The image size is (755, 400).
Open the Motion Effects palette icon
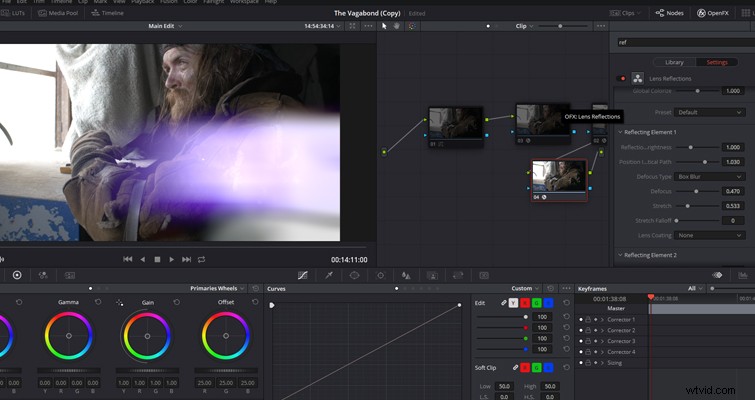pos(70,275)
